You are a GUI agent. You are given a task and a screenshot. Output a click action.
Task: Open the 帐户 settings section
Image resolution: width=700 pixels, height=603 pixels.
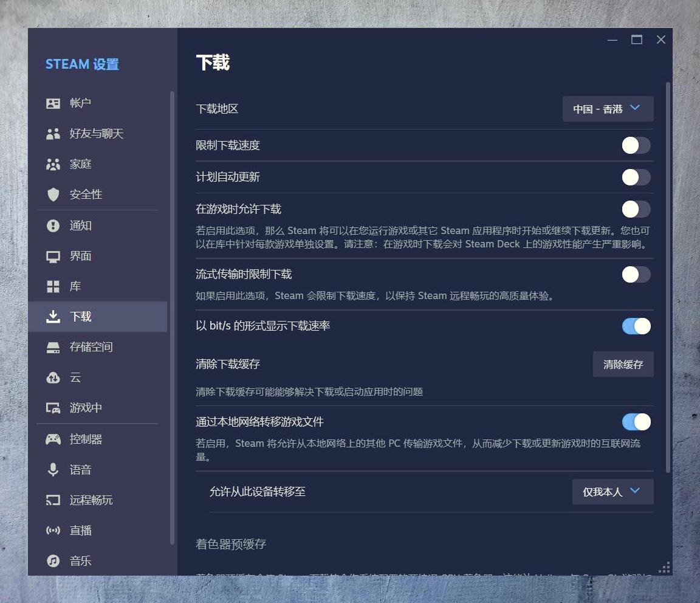97,103
